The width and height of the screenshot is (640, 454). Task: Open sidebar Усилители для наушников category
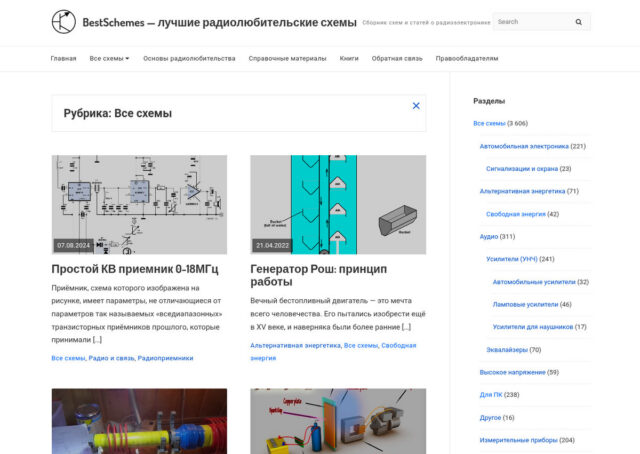533,327
